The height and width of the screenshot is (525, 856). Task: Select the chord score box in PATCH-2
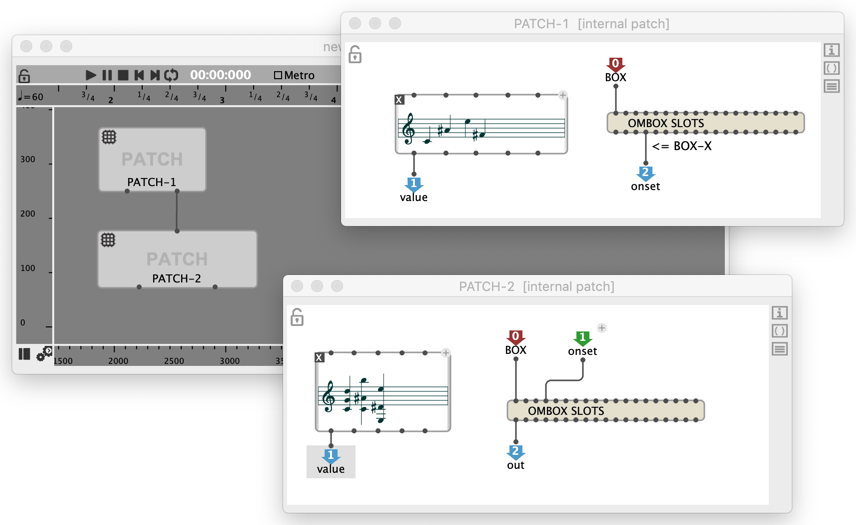(x=383, y=392)
